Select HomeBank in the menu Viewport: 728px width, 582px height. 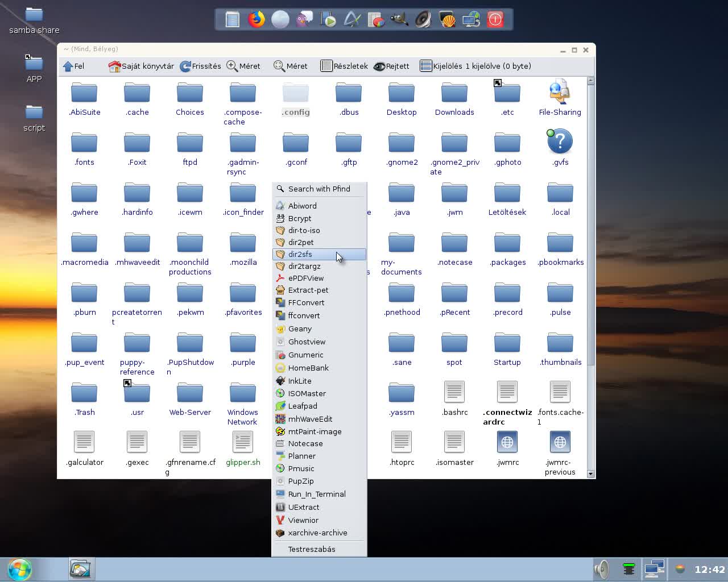point(319,368)
